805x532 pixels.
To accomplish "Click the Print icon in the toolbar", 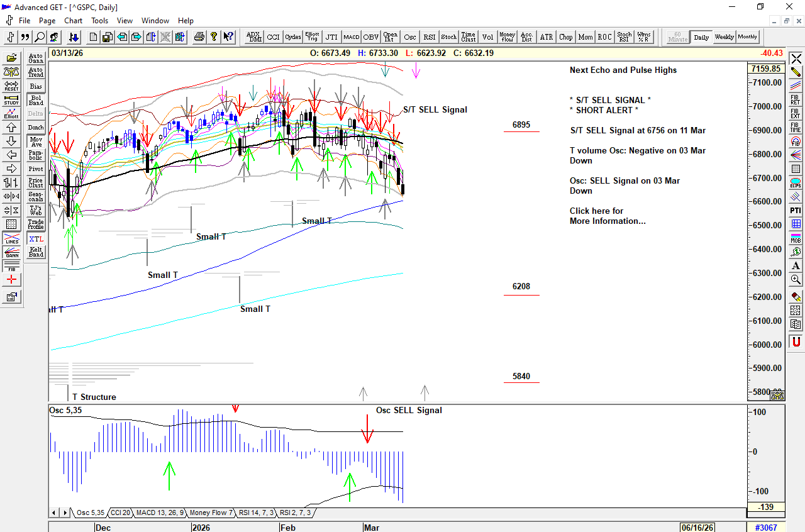I will (x=199, y=37).
